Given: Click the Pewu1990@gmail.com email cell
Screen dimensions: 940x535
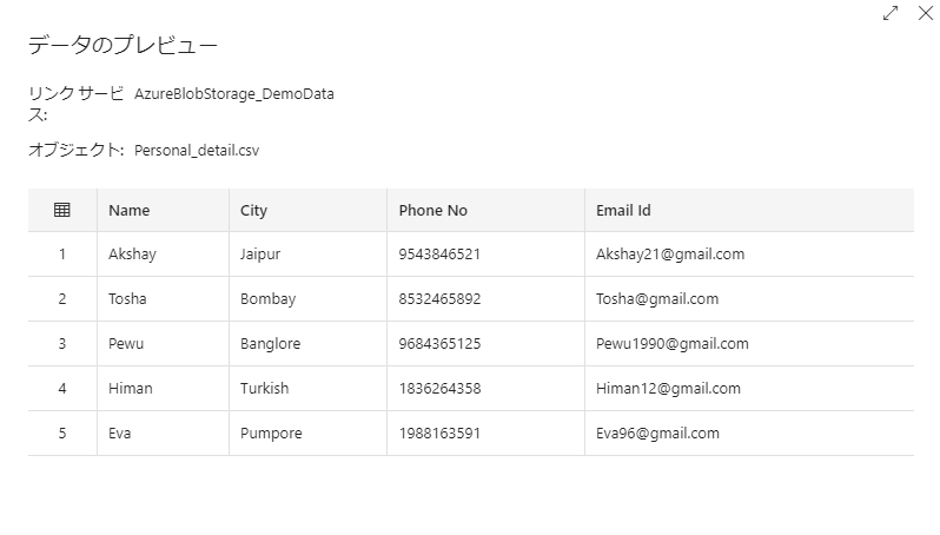Looking at the screenshot, I should point(672,344).
